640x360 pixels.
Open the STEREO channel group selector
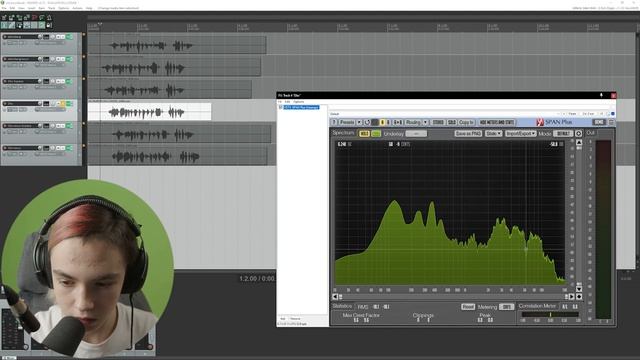tap(438, 122)
